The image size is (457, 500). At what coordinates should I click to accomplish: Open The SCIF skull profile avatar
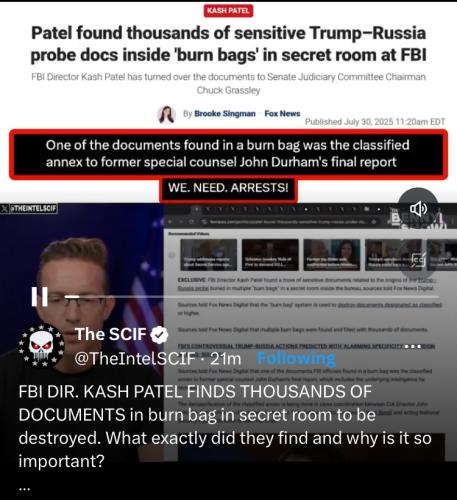41,346
